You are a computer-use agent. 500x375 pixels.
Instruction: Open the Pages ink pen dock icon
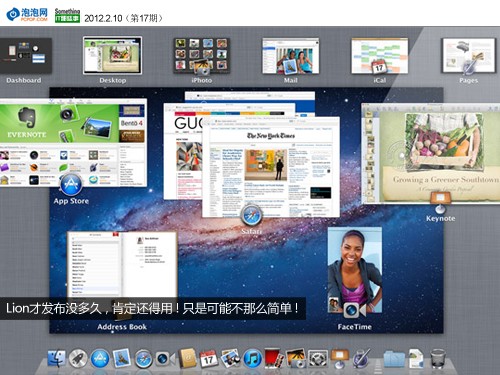click(361, 359)
